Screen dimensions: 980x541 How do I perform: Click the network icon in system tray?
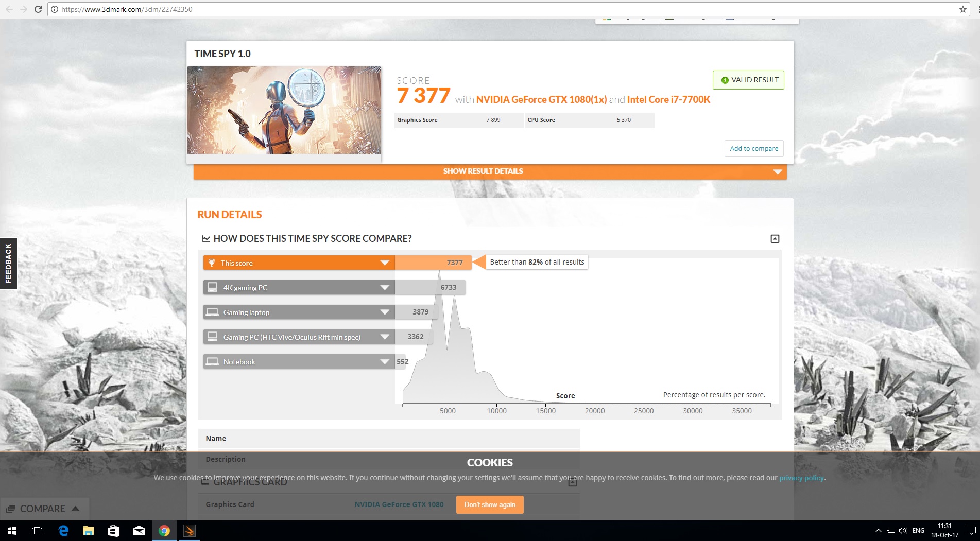click(891, 531)
